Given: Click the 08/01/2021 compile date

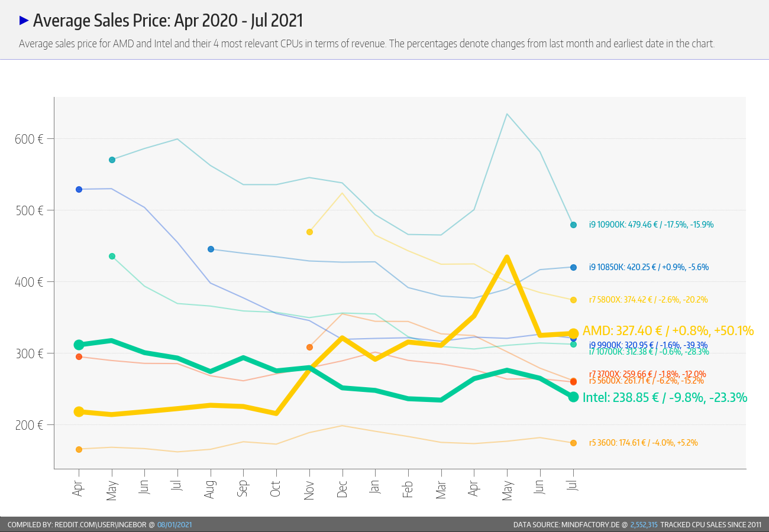Looking at the screenshot, I should (x=175, y=524).
